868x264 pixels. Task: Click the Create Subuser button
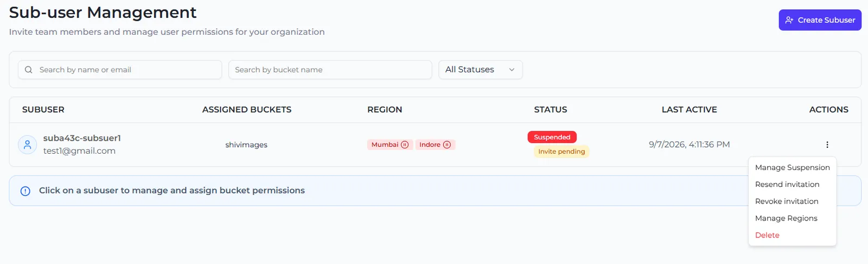pyautogui.click(x=820, y=20)
